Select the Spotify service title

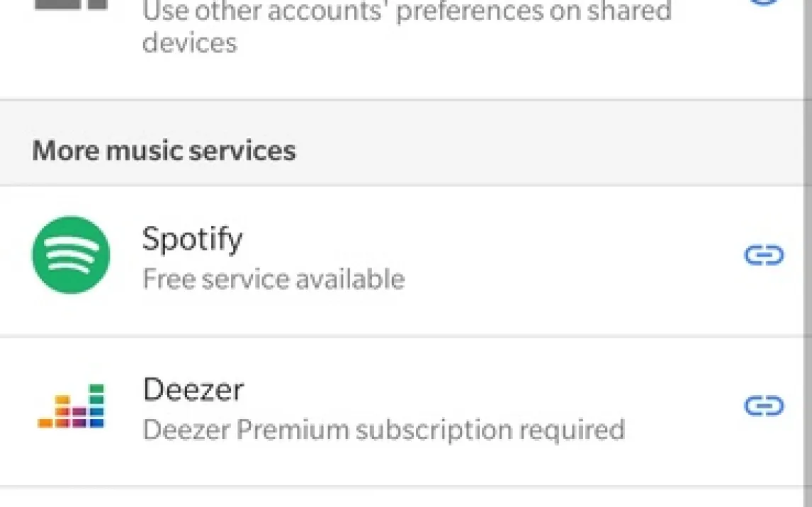(192, 239)
